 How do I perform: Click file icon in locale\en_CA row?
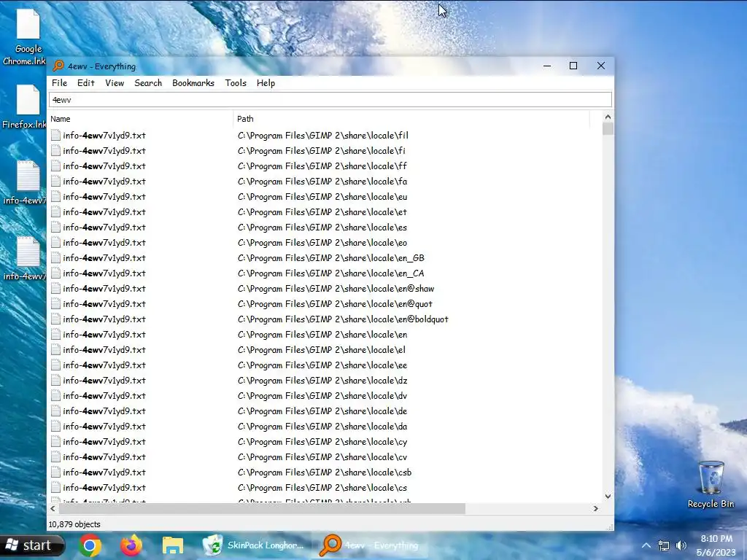point(55,273)
